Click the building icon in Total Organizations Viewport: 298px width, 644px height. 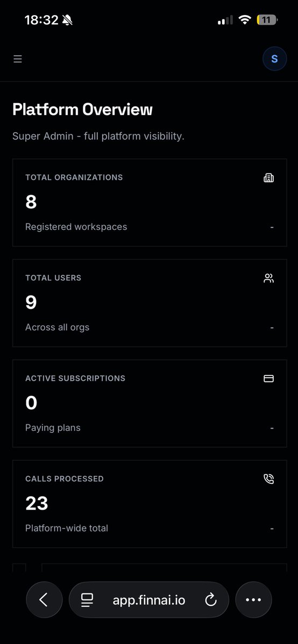[268, 178]
